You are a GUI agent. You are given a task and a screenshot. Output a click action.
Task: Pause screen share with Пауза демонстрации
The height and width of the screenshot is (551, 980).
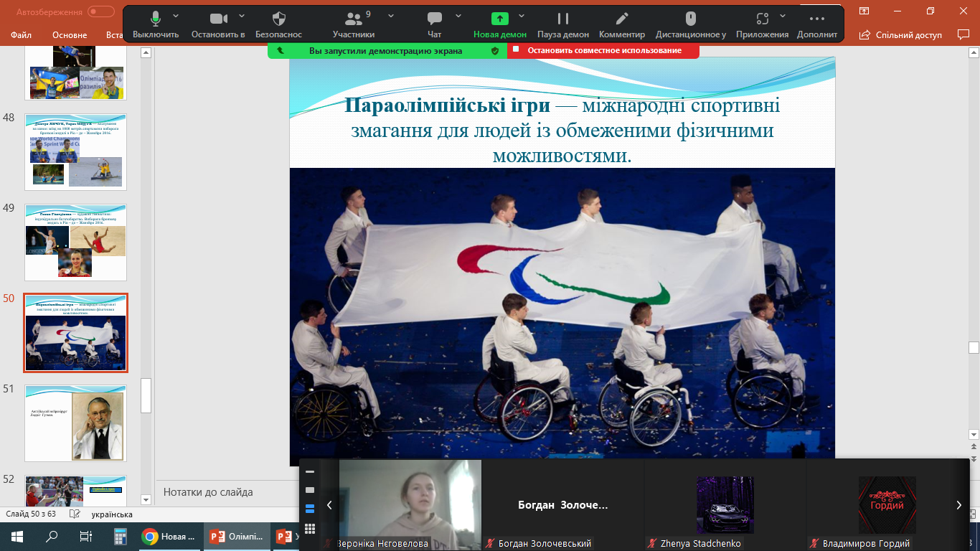click(x=563, y=24)
